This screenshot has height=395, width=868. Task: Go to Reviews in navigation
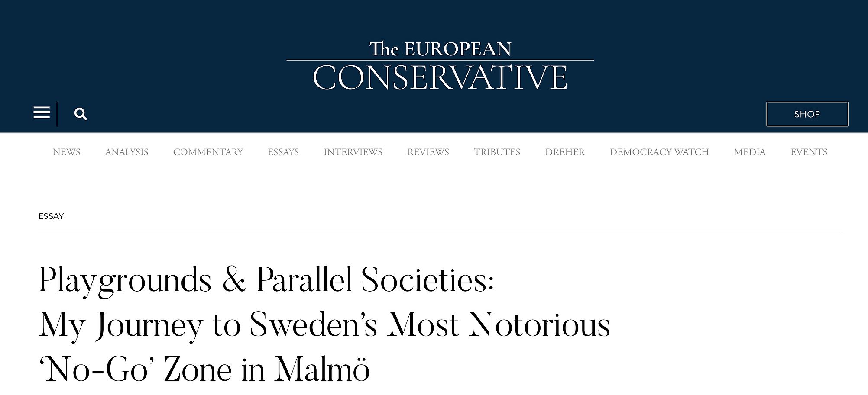pyautogui.click(x=428, y=152)
